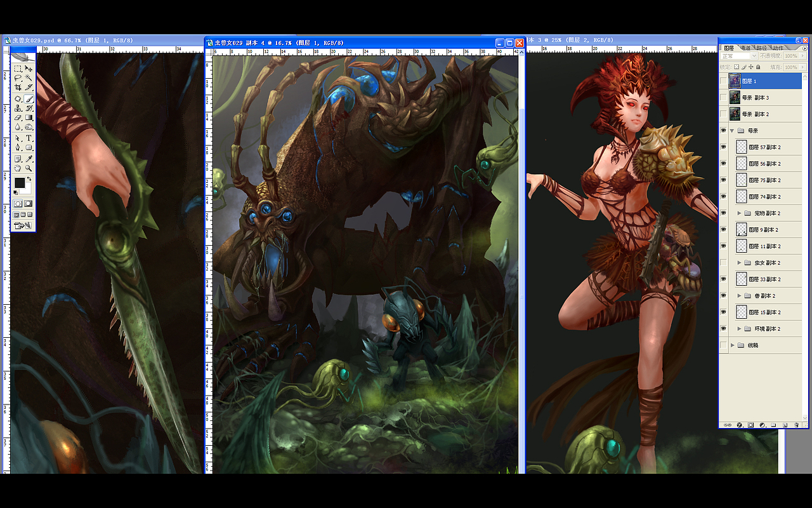This screenshot has height=508, width=812.
Task: Select the Move tool
Action: pos(29,69)
